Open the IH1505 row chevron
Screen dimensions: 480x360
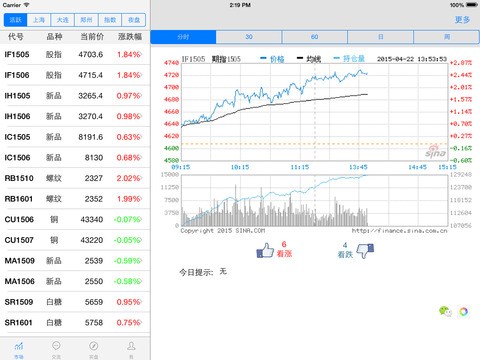click(x=141, y=96)
